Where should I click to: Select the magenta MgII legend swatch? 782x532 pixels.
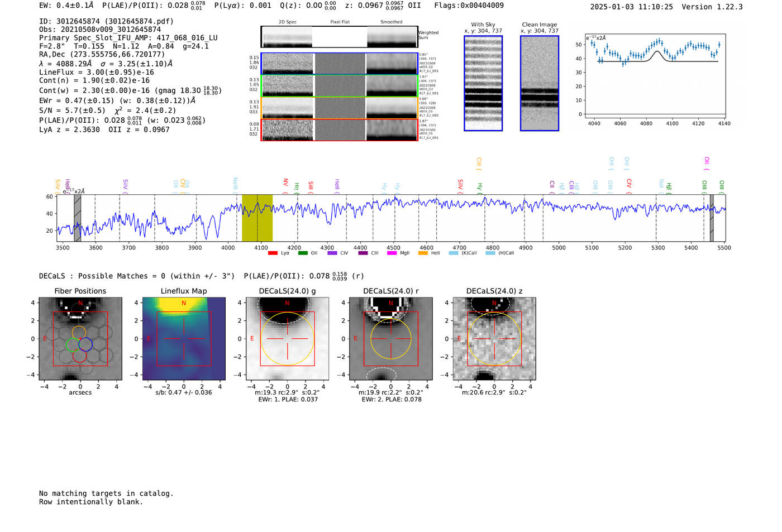tap(392, 253)
